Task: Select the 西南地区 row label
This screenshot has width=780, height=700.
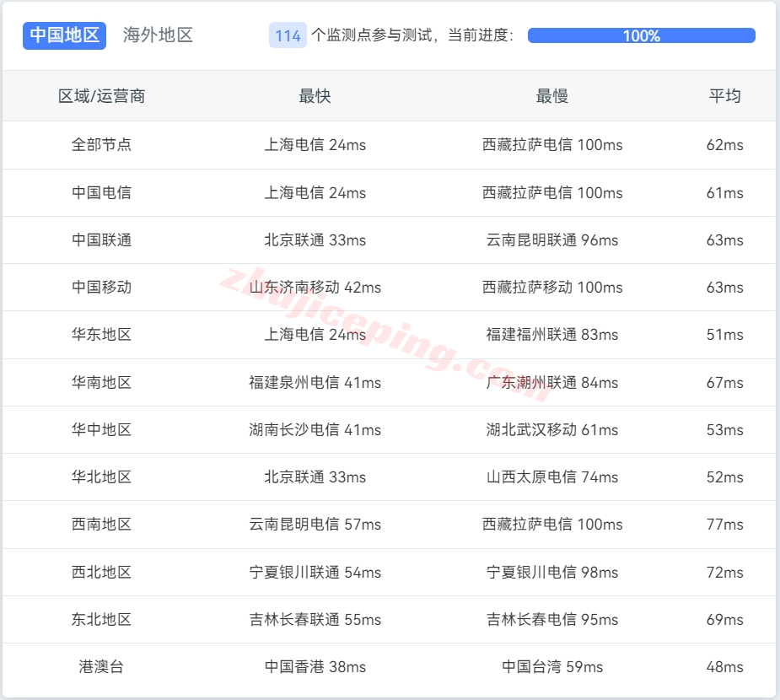Action: (x=101, y=525)
